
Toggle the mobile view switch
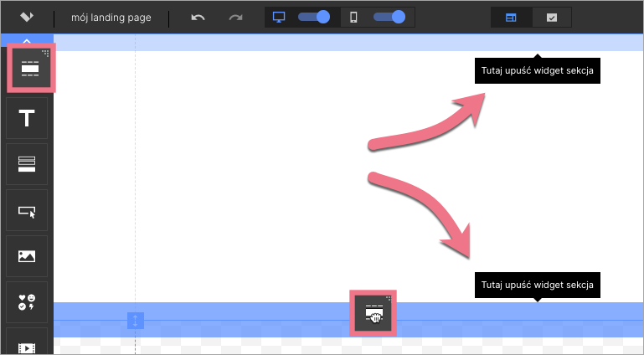389,17
